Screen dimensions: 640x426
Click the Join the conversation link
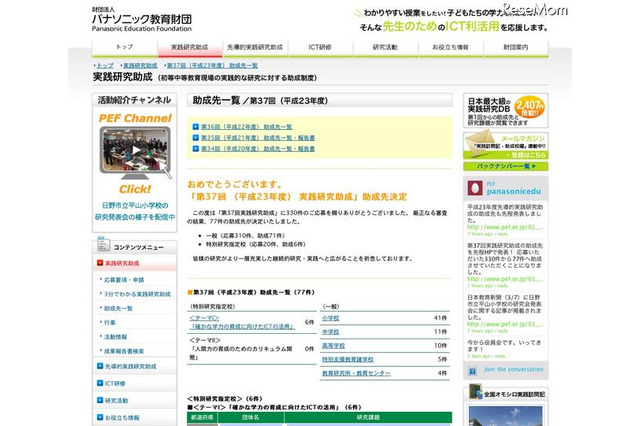click(513, 369)
